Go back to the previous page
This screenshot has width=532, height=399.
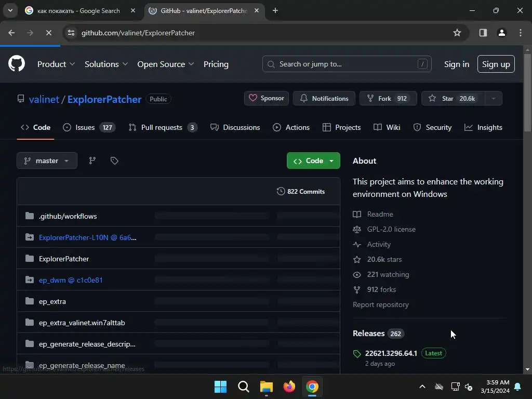(11, 33)
